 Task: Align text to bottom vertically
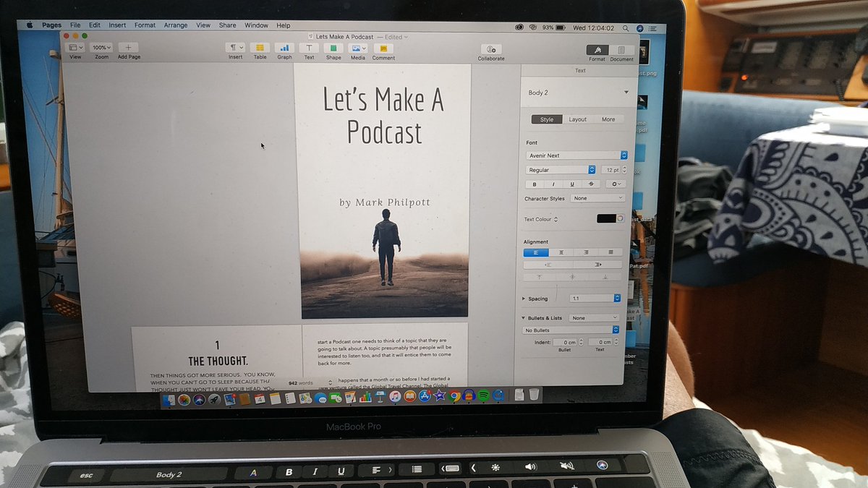[605, 277]
